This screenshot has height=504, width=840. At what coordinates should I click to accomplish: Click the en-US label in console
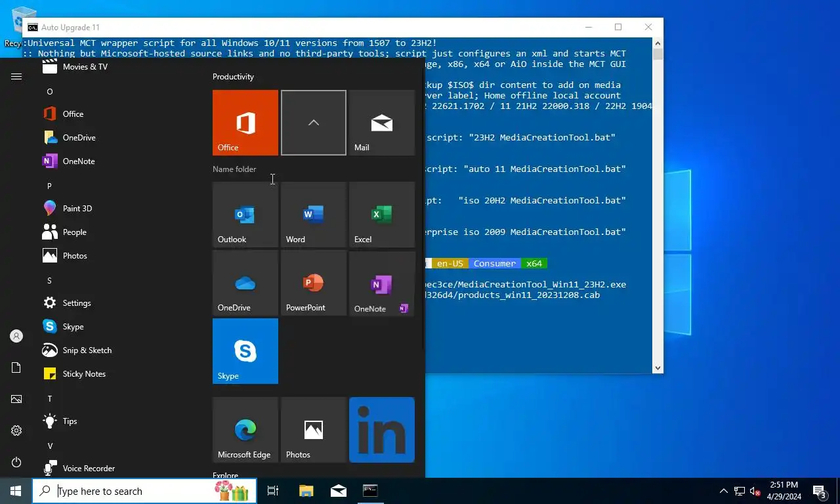pos(450,264)
